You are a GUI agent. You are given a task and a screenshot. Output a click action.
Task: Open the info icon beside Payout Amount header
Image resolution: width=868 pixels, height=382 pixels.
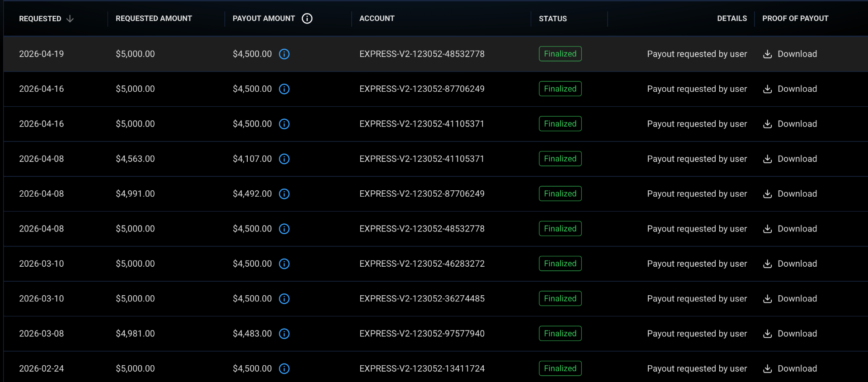(x=307, y=19)
